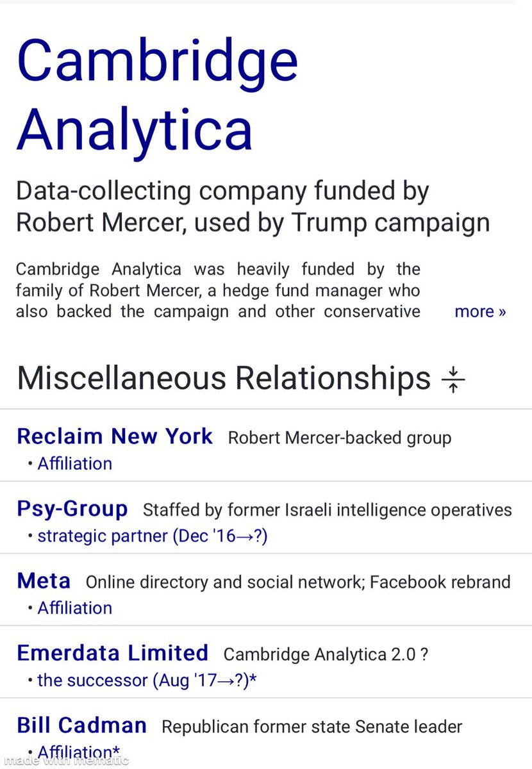532x769 pixels.
Task: Collapse the Miscellaneous Relationships section icon
Action: [453, 379]
